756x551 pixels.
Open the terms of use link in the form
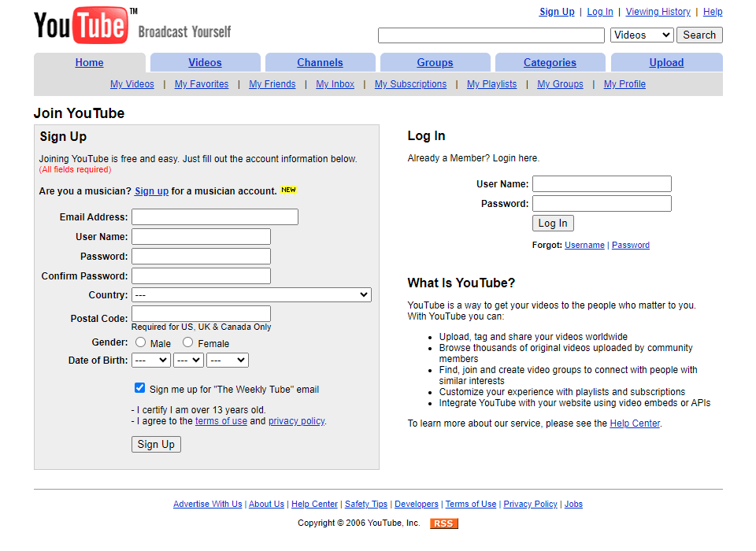coord(221,421)
